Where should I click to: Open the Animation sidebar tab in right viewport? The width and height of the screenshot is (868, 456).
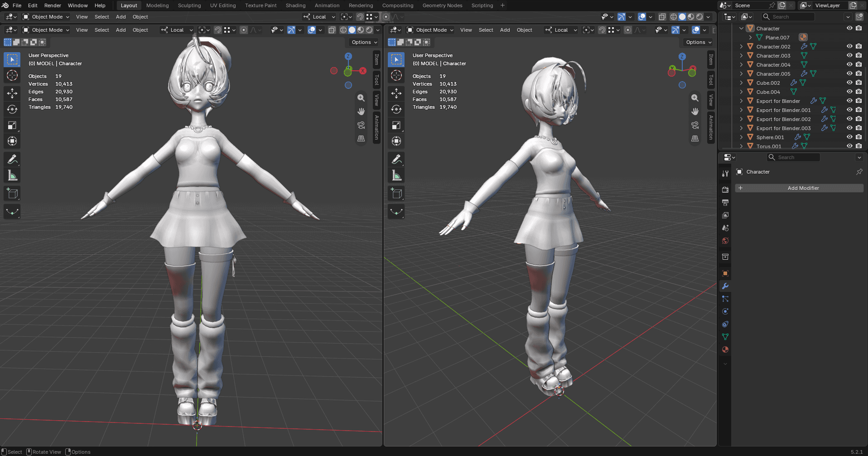pyautogui.click(x=711, y=127)
